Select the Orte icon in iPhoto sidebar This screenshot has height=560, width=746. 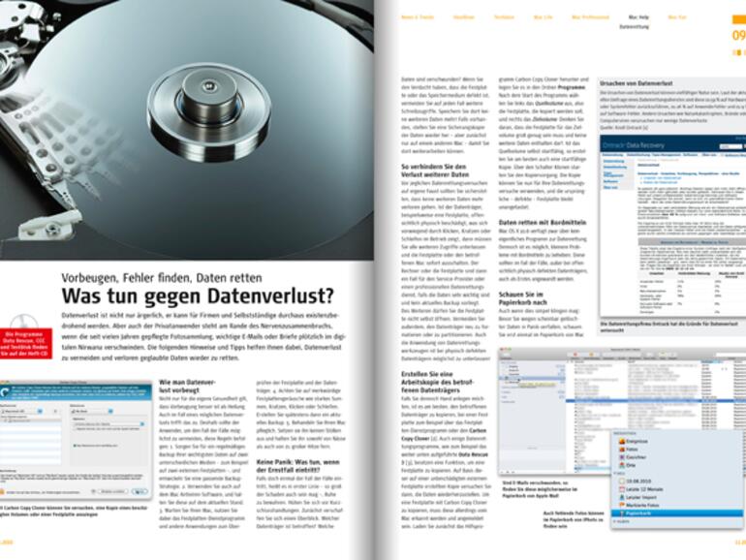click(621, 465)
